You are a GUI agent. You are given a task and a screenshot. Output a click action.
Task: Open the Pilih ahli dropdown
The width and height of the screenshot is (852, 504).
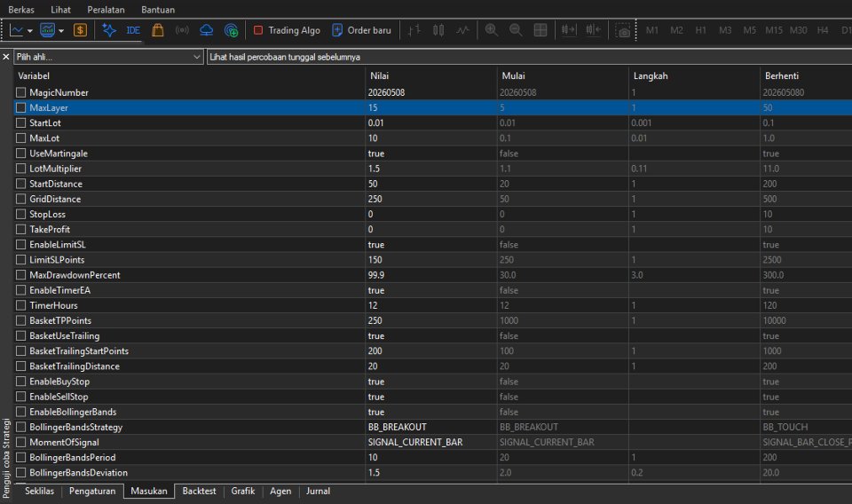[x=108, y=57]
